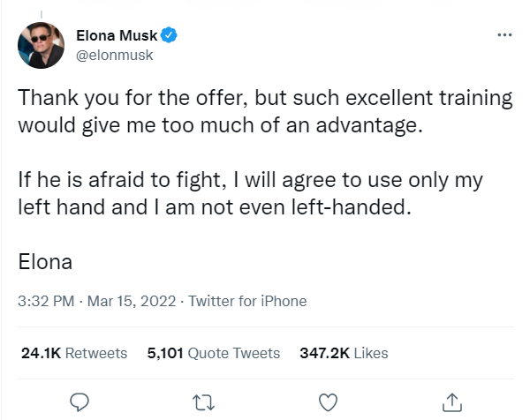The image size is (530, 420).
Task: Like the tweet with the heart icon
Action: tap(328, 401)
